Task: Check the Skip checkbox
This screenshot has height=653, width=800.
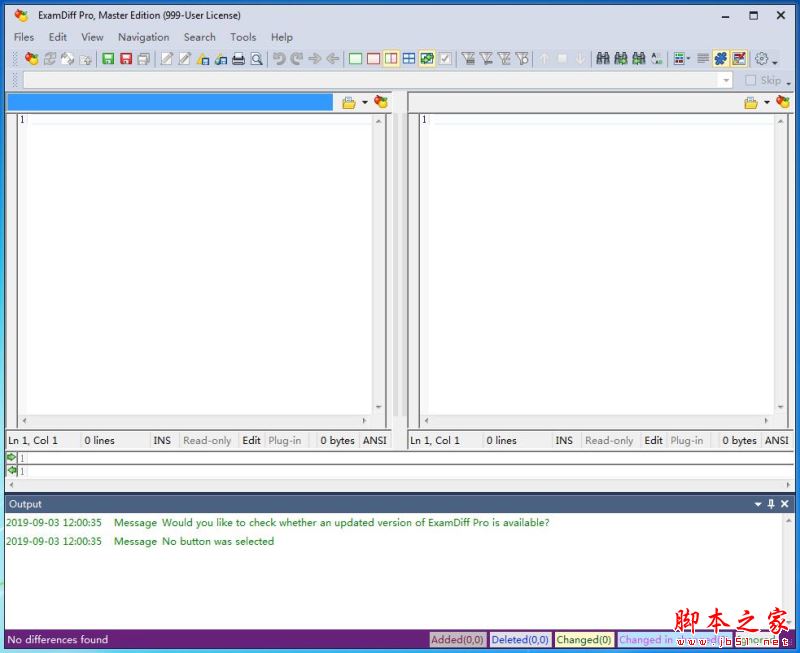Action: (751, 80)
